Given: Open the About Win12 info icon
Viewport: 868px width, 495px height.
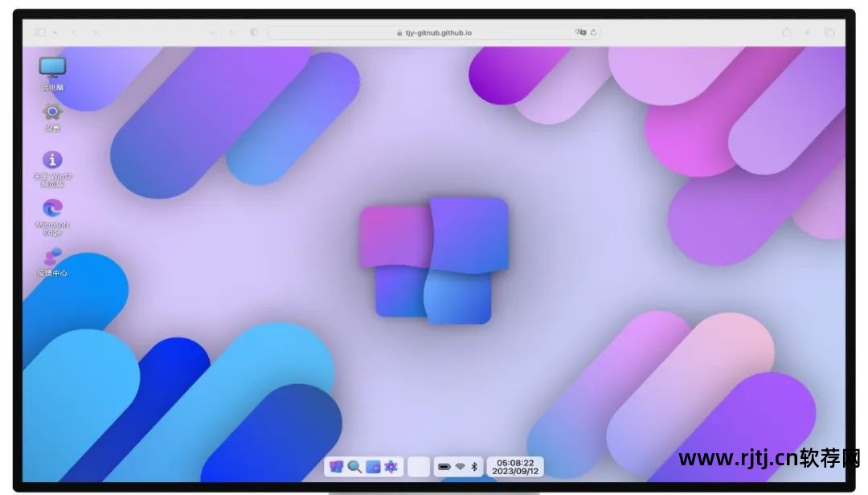Looking at the screenshot, I should click(52, 169).
